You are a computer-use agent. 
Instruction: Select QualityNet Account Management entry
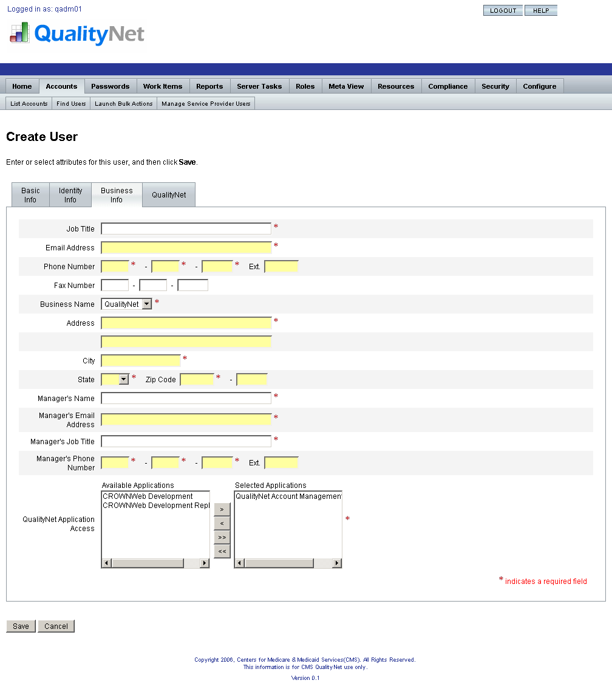point(288,496)
